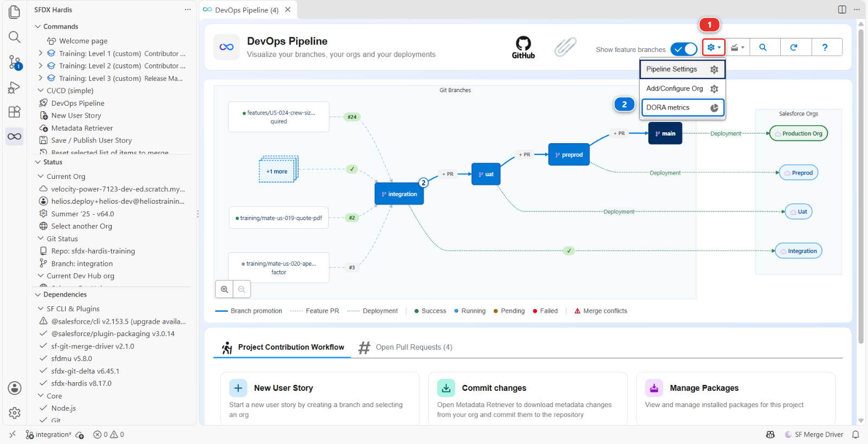
Task: Expand Training: Level 1 (custom) item
Action: [41, 53]
